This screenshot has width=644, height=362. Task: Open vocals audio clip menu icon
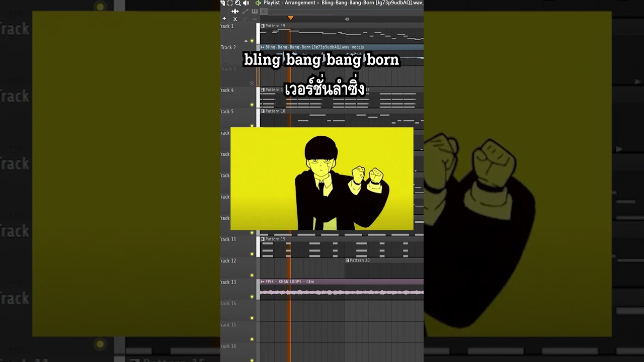263,47
